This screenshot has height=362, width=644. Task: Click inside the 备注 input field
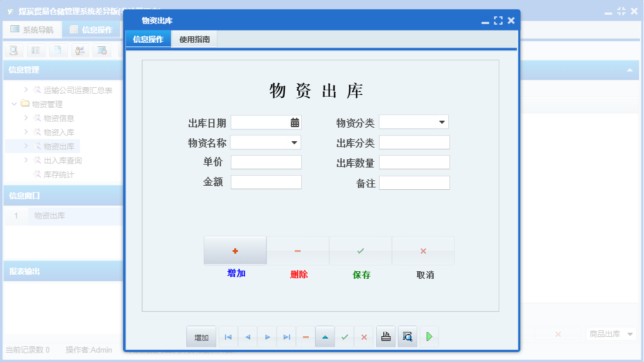pos(414,182)
